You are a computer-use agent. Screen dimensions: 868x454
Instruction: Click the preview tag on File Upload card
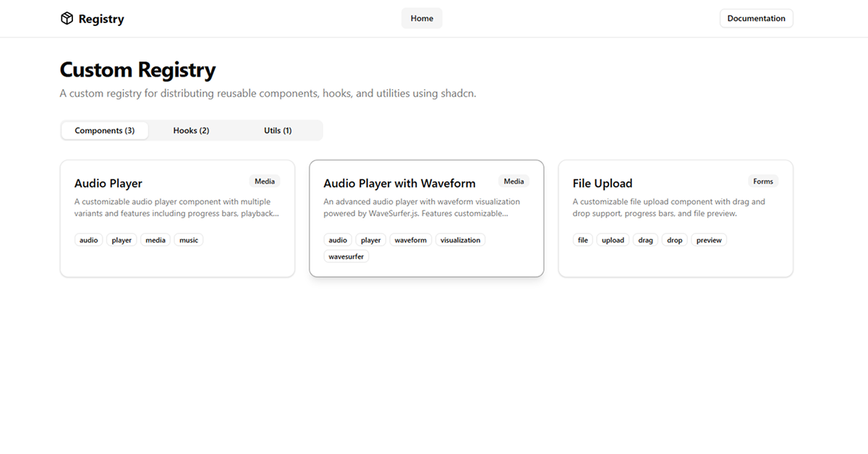[x=708, y=239]
